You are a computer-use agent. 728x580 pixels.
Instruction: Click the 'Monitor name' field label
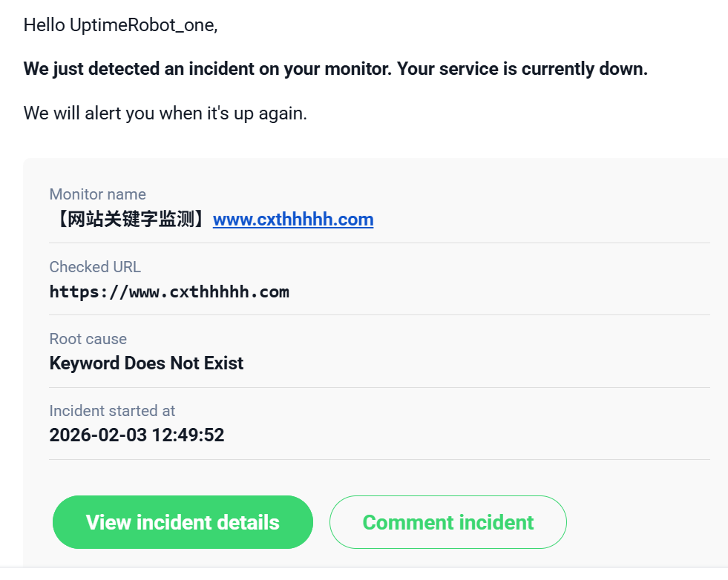[97, 194]
